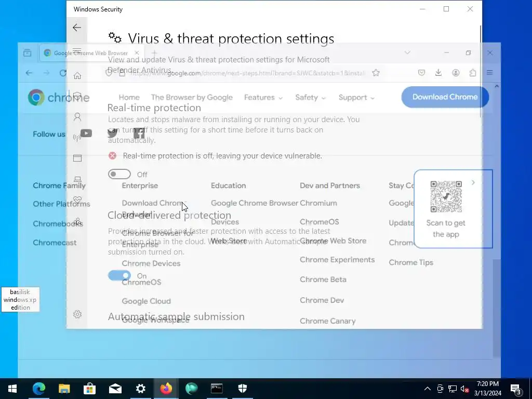Open The Browser by Google menu item
The width and height of the screenshot is (532, 399).
(x=192, y=97)
